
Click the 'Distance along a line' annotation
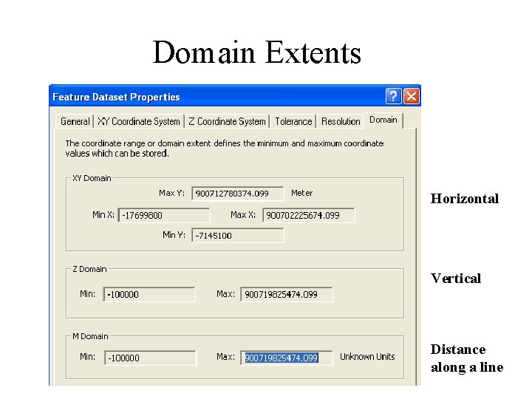pos(467,358)
